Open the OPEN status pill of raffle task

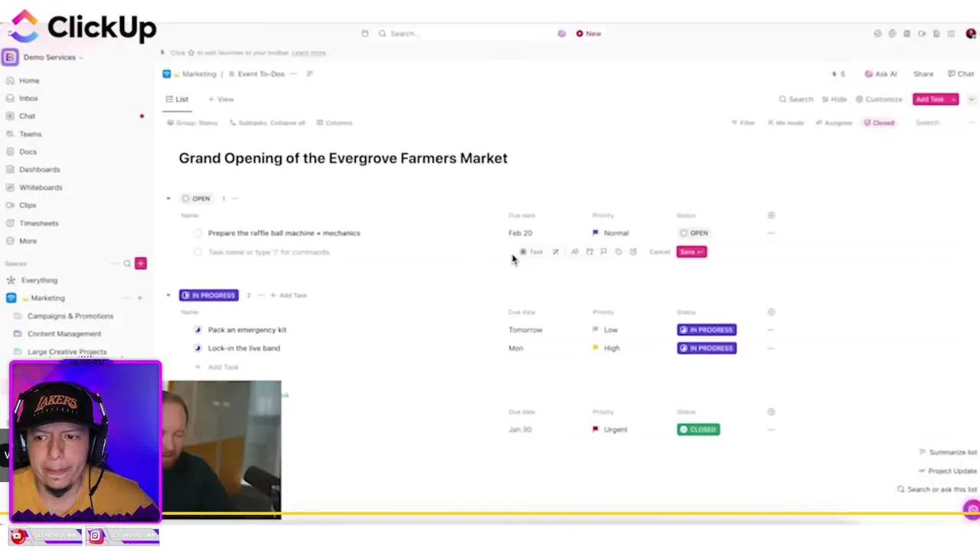pyautogui.click(x=695, y=233)
